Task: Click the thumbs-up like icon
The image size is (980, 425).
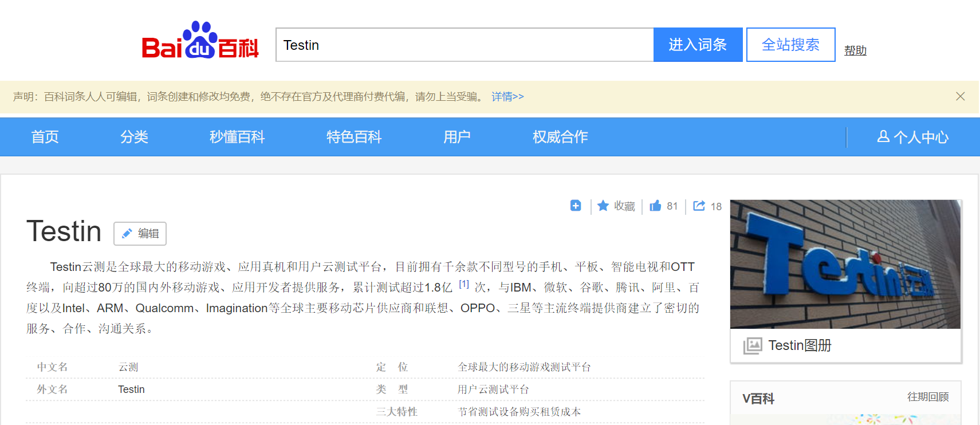Action: (x=655, y=206)
